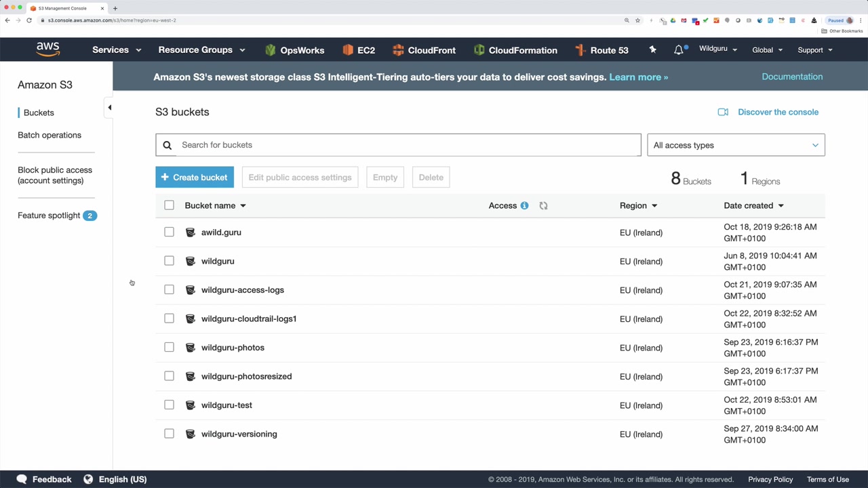The image size is (868, 488).
Task: Click the browser back arrow
Action: click(7, 20)
